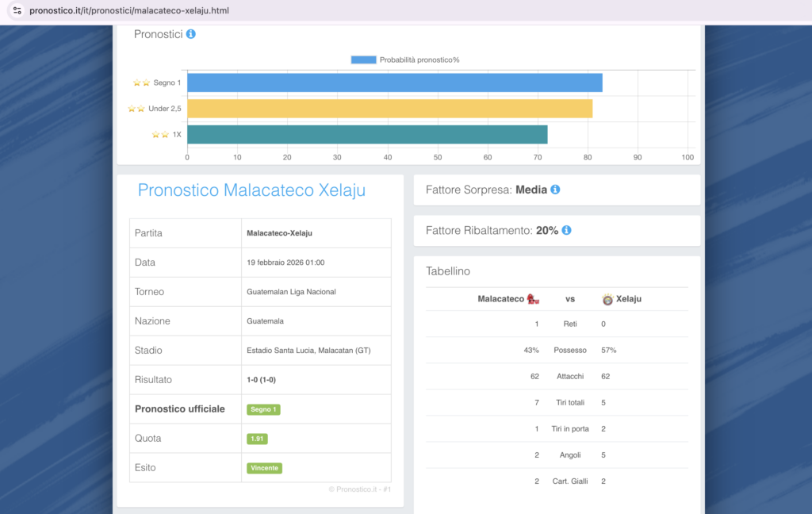
Task: Click the green 1.91 quota badge
Action: point(256,439)
